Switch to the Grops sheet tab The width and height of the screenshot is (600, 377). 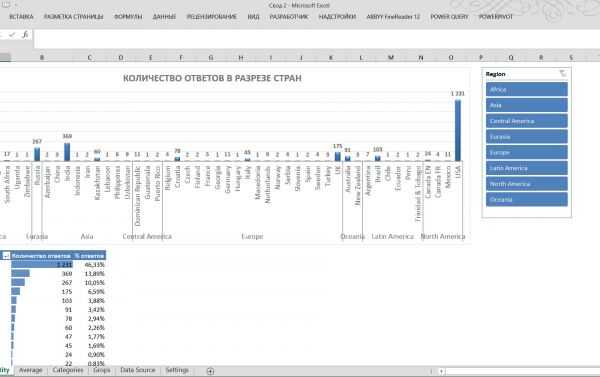[101, 370]
